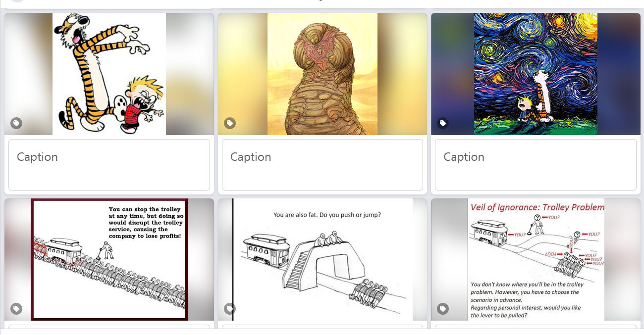This screenshot has height=335, width=644.
Task: Select the zombie Calvin and Hobbes thumbnail
Action: tap(109, 74)
